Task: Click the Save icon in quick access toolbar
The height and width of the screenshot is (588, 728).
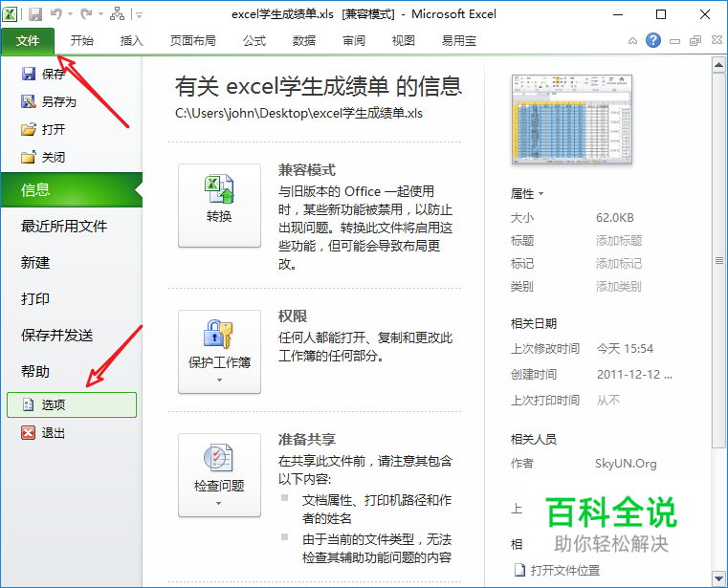Action: (35, 14)
